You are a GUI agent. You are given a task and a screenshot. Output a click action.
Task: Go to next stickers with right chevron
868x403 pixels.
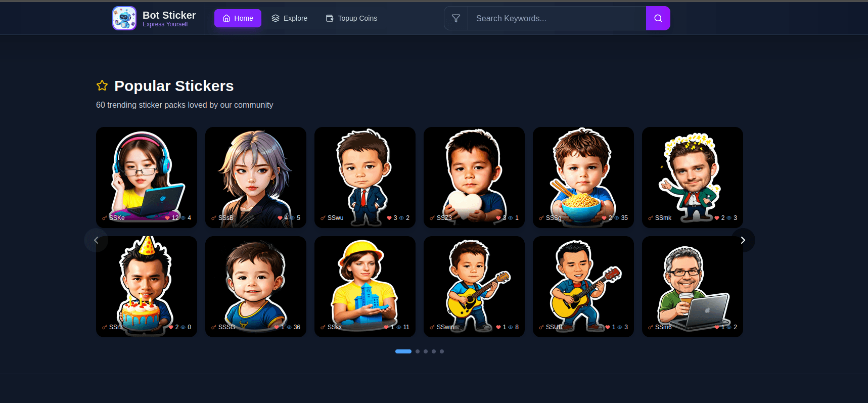tap(743, 240)
